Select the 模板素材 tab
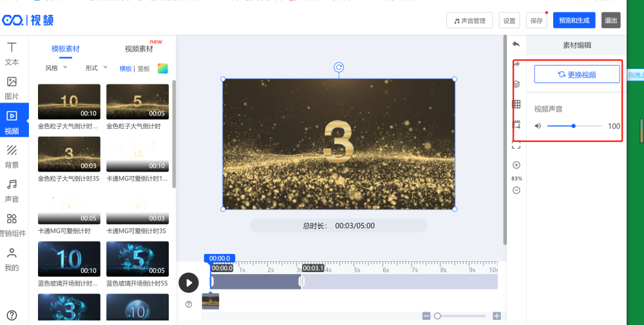The height and width of the screenshot is (325, 644). [x=66, y=49]
